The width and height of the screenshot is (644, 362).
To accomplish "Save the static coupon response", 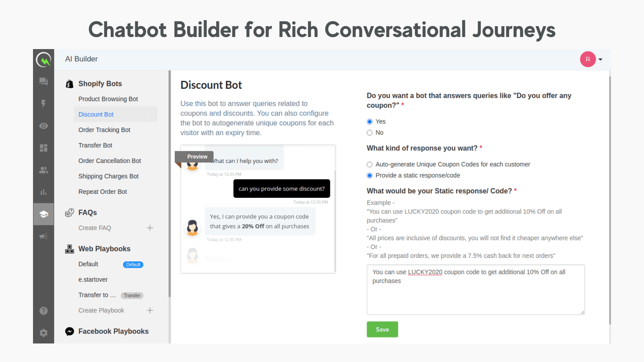I will (x=382, y=329).
